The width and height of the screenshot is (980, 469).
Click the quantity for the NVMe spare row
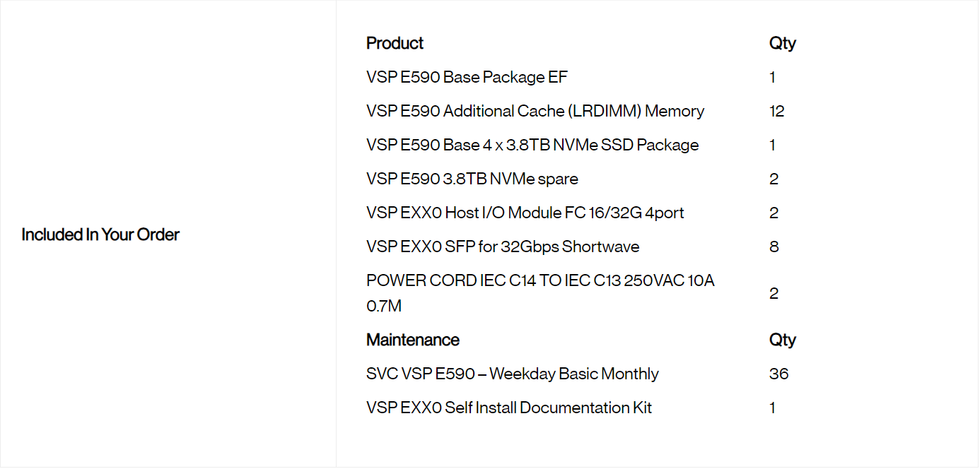point(774,179)
